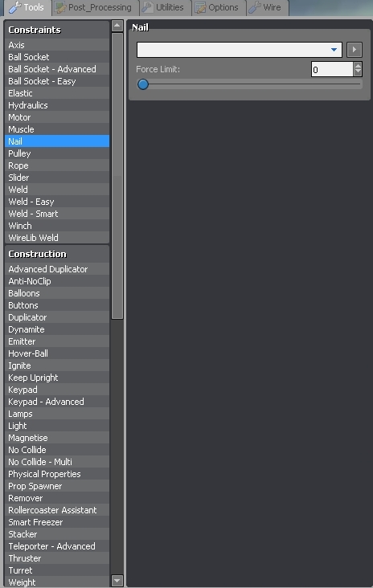This screenshot has height=588, width=373.
Task: Select the WireLib Weld tool
Action: tap(57, 238)
